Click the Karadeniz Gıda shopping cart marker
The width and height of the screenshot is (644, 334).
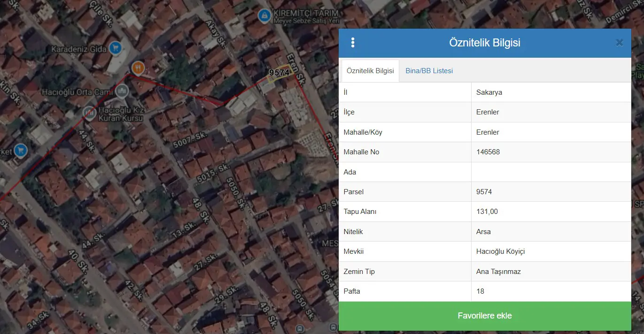pos(115,47)
